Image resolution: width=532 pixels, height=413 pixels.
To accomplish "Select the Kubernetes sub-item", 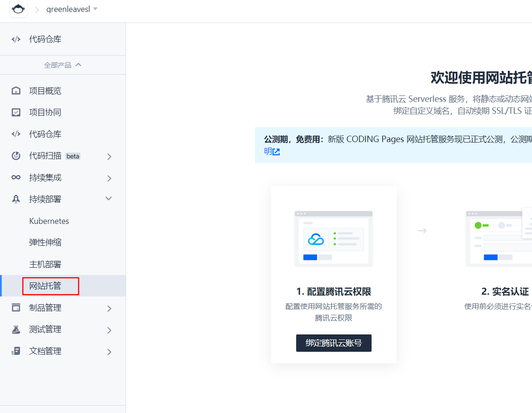I will coord(49,221).
